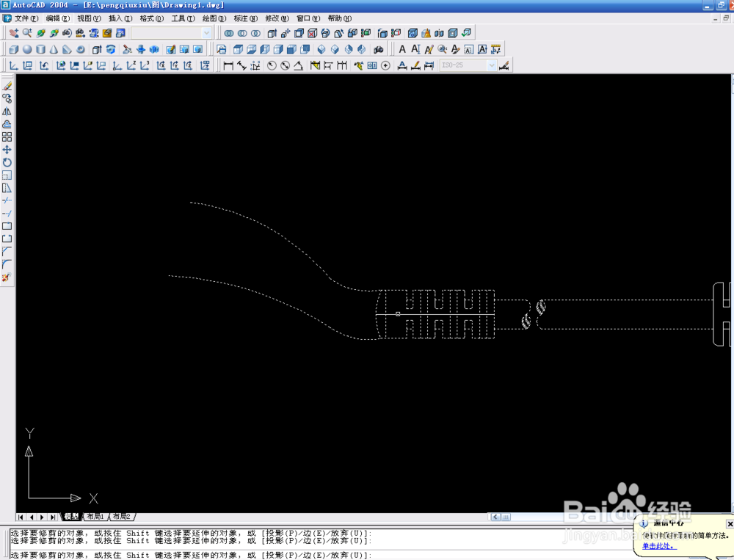Viewport: 734px width, 560px height.
Task: Open the empty 3D Orbit view dropdown
Action: (206, 33)
